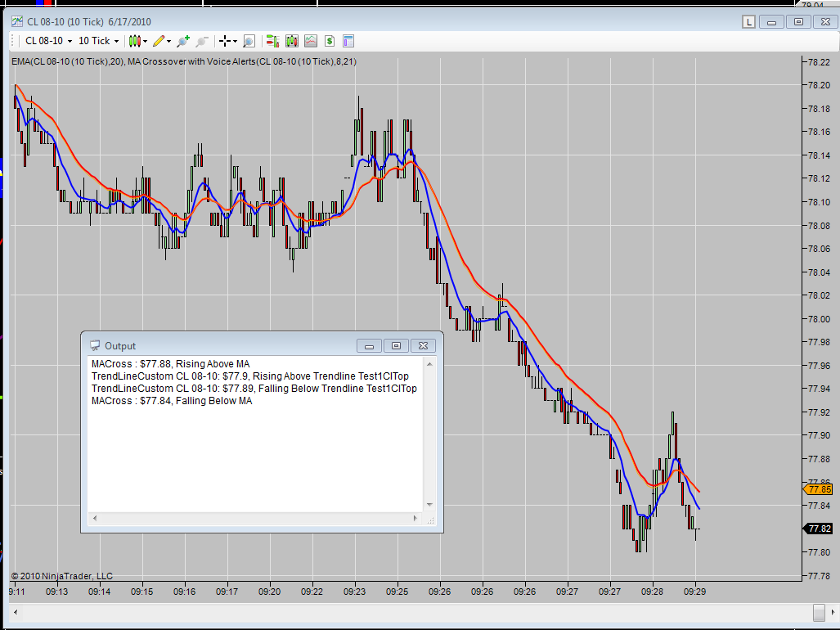Click the 77.80 price axis label
The image size is (840, 630).
(819, 552)
